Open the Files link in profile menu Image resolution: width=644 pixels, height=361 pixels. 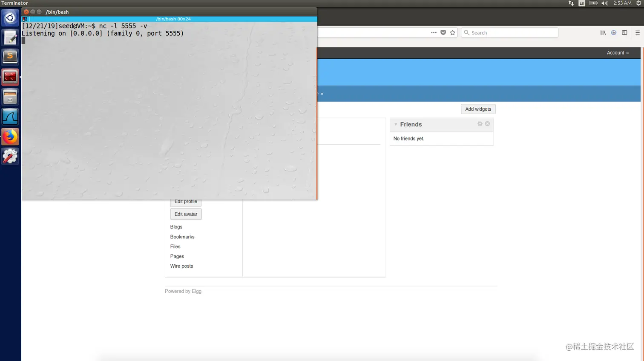(x=175, y=246)
